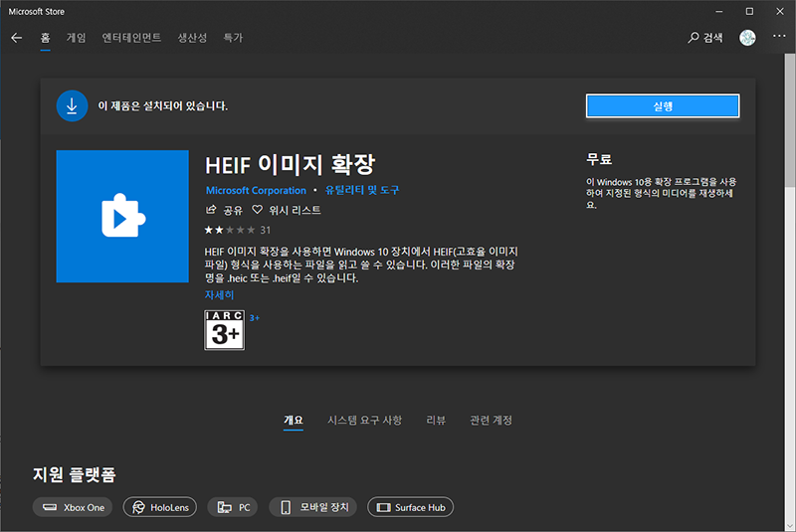Click the 공유 share icon

(x=211, y=210)
